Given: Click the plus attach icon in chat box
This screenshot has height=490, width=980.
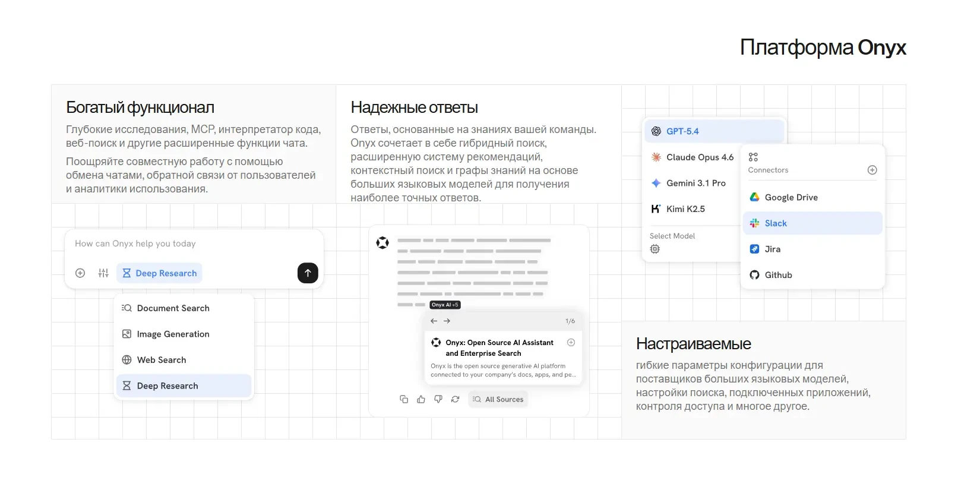Looking at the screenshot, I should [80, 273].
